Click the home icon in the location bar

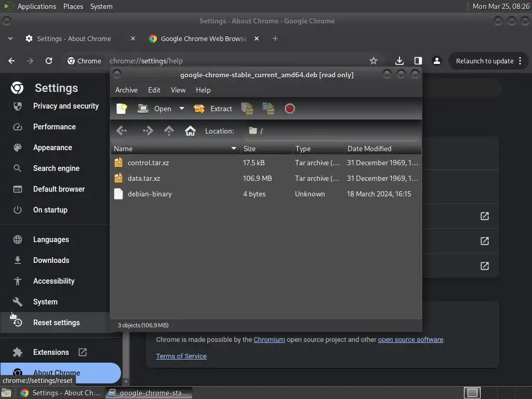click(x=190, y=131)
